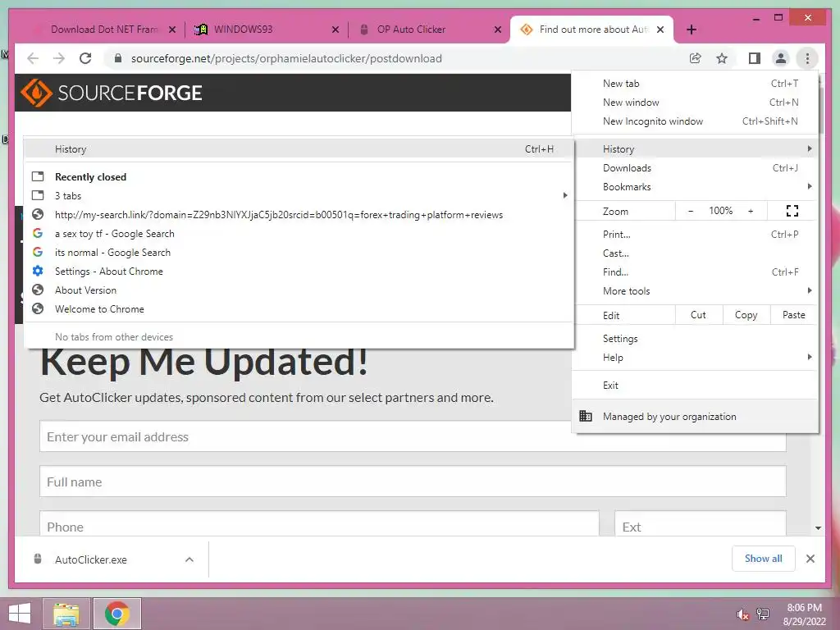Reopen 'its normal - Google Search' entry
The height and width of the screenshot is (630, 840).
299,253
